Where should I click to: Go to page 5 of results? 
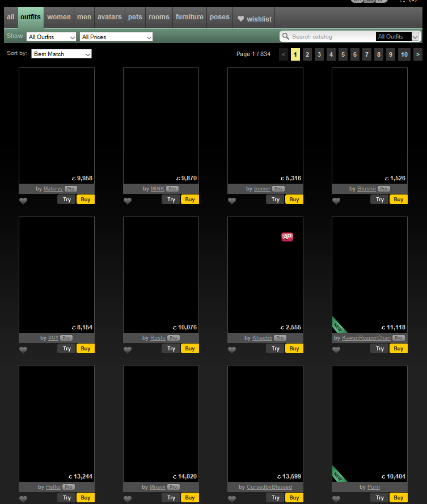(343, 54)
